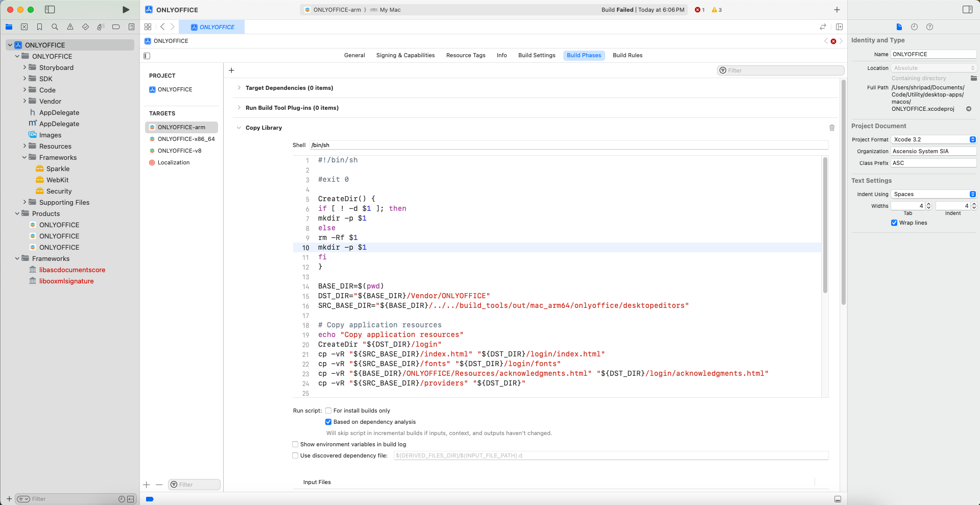Open Library with plus toolbar button
Image resolution: width=980 pixels, height=505 pixels.
coord(837,10)
